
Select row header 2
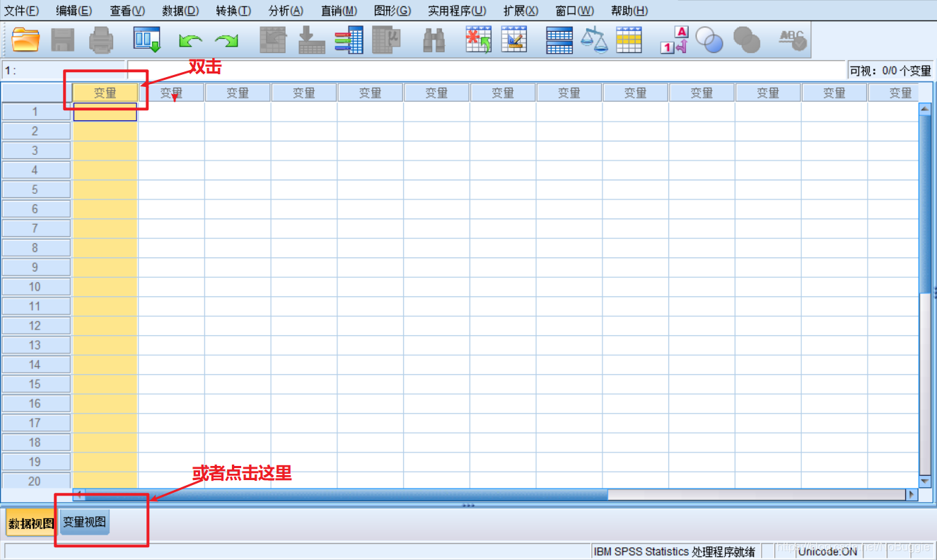click(x=35, y=131)
